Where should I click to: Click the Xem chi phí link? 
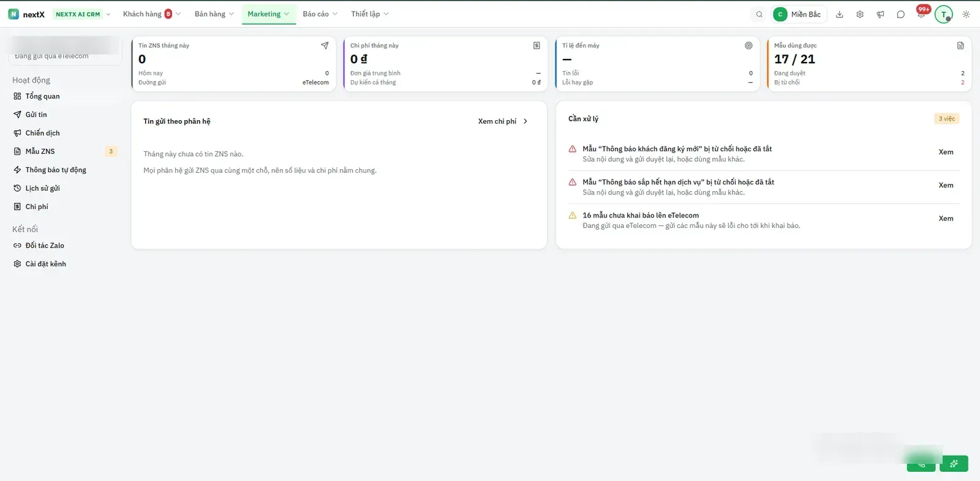point(503,121)
